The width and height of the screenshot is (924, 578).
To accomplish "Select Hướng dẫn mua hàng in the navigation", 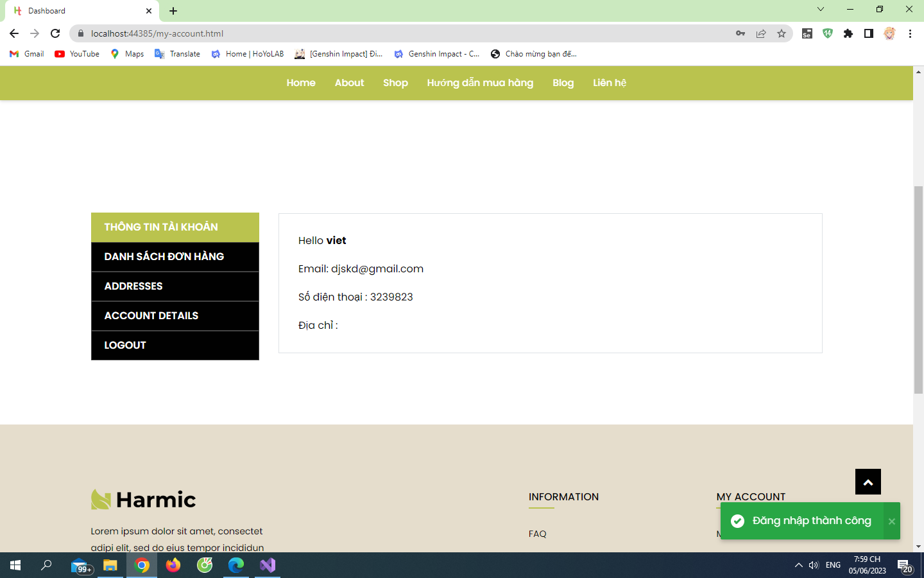I will pos(480,83).
